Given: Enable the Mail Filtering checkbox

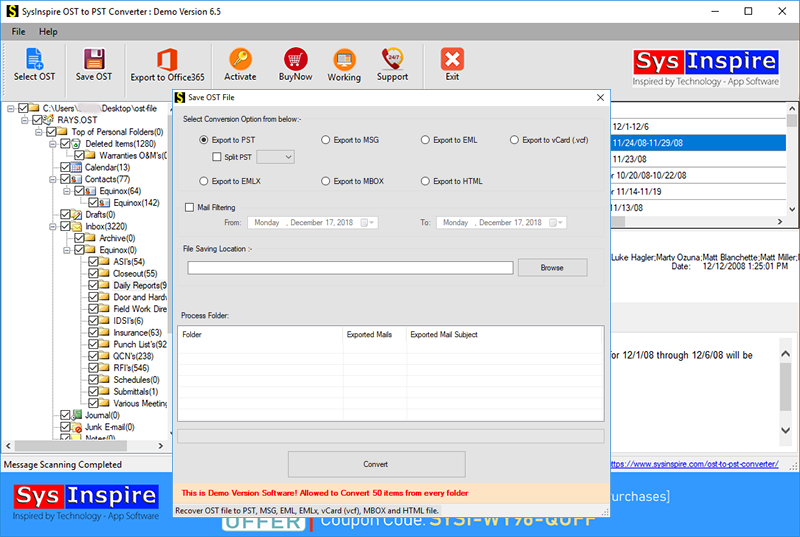Looking at the screenshot, I should (190, 207).
